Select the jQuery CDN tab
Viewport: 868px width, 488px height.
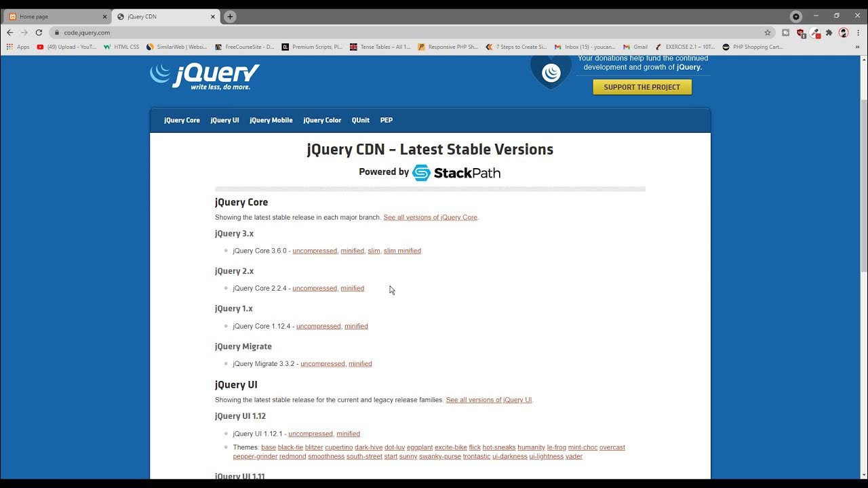(165, 16)
